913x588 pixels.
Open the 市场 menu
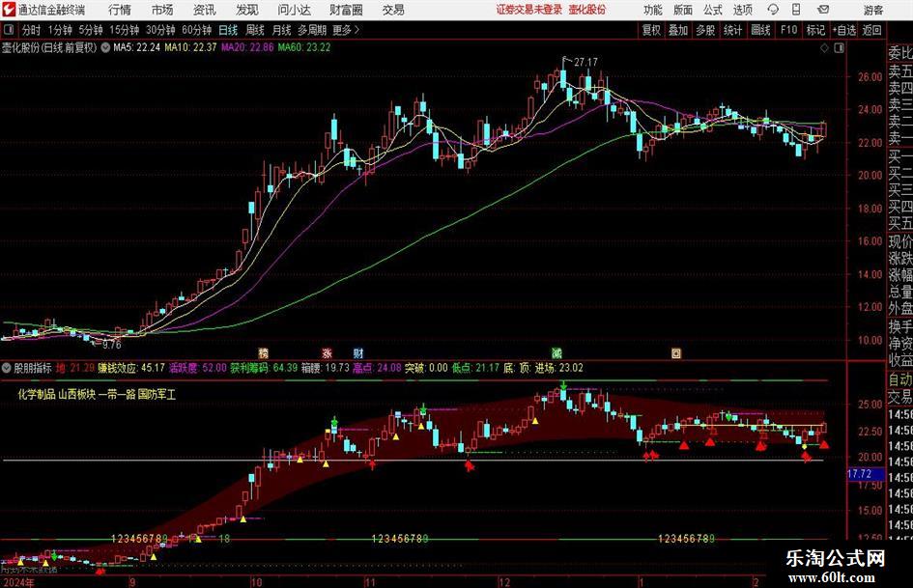[x=162, y=10]
